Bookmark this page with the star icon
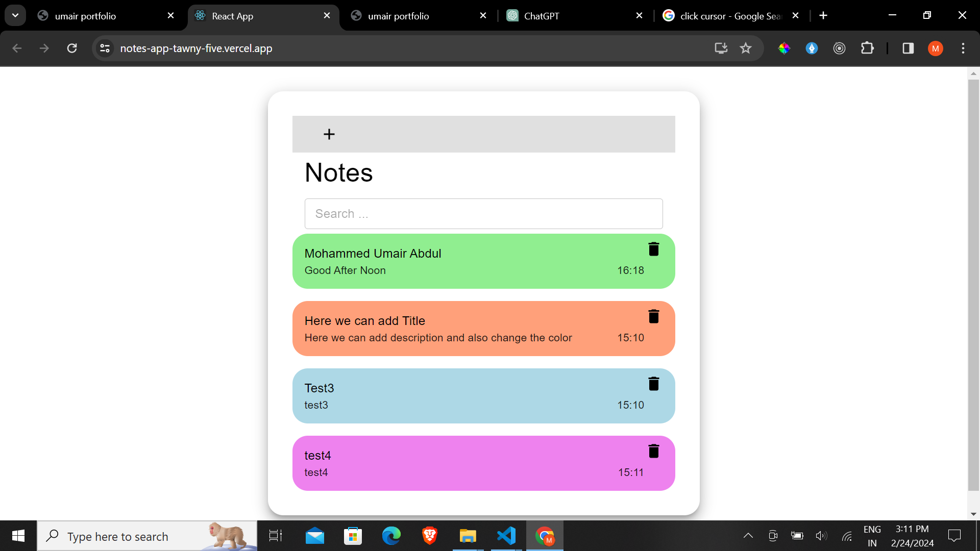 click(746, 48)
